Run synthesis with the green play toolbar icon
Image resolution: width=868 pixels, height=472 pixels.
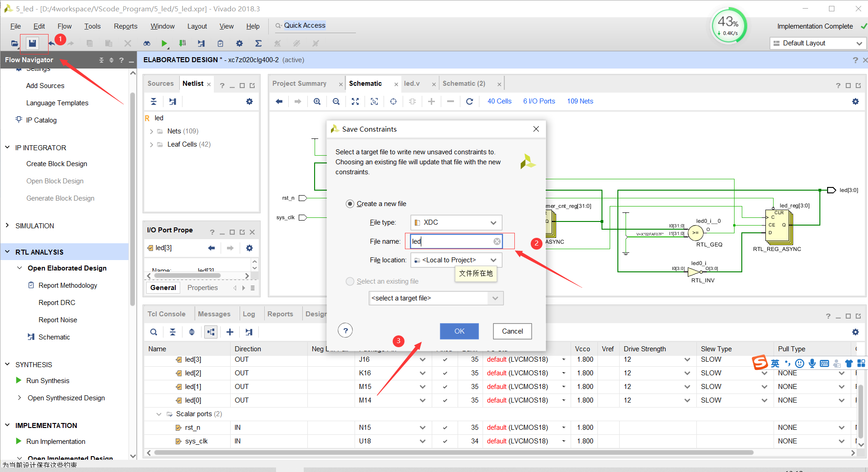164,43
